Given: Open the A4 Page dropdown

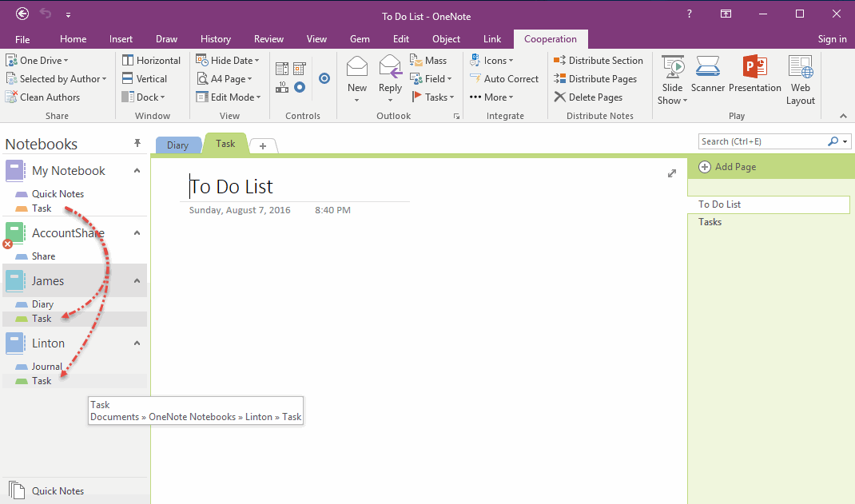Looking at the screenshot, I should click(224, 79).
